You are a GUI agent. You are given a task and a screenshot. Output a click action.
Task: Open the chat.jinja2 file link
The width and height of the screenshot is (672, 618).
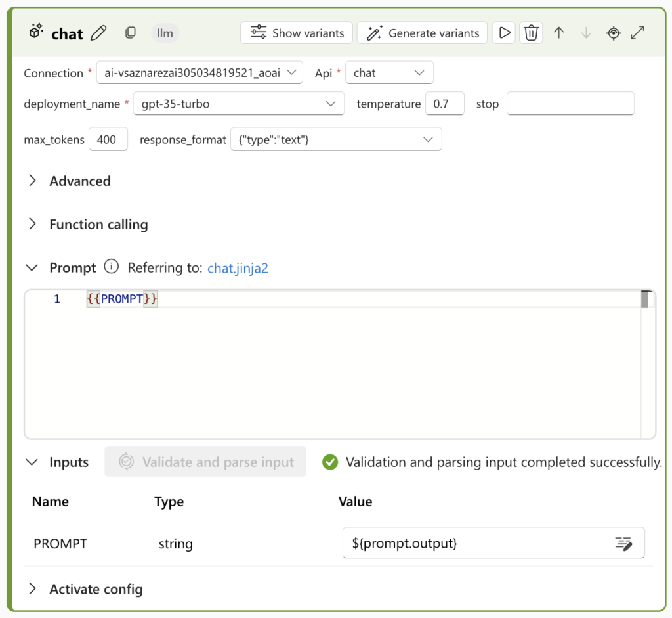[x=238, y=267]
